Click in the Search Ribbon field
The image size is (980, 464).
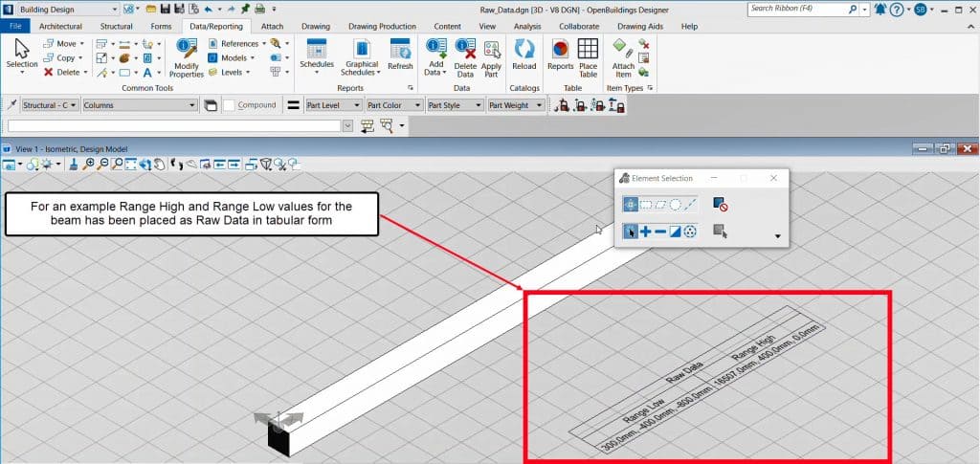pos(797,9)
